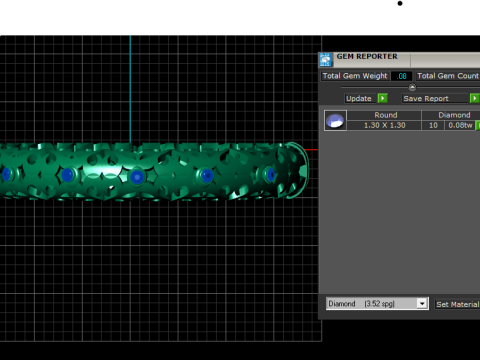
Task: Click the Diamond [3.52 spg] combo box
Action: (x=377, y=304)
